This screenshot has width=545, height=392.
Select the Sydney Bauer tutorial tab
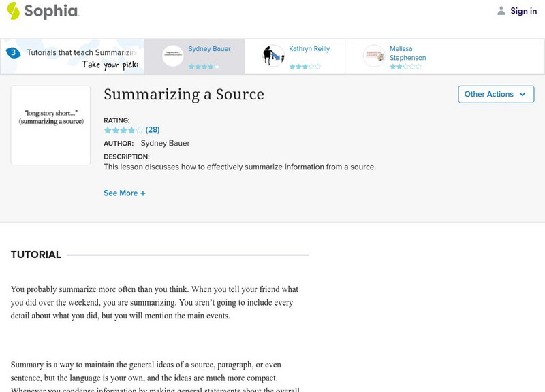[209, 49]
